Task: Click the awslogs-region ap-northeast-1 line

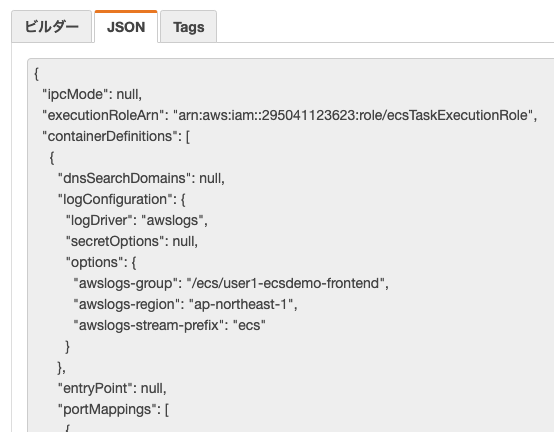Action: click(185, 304)
